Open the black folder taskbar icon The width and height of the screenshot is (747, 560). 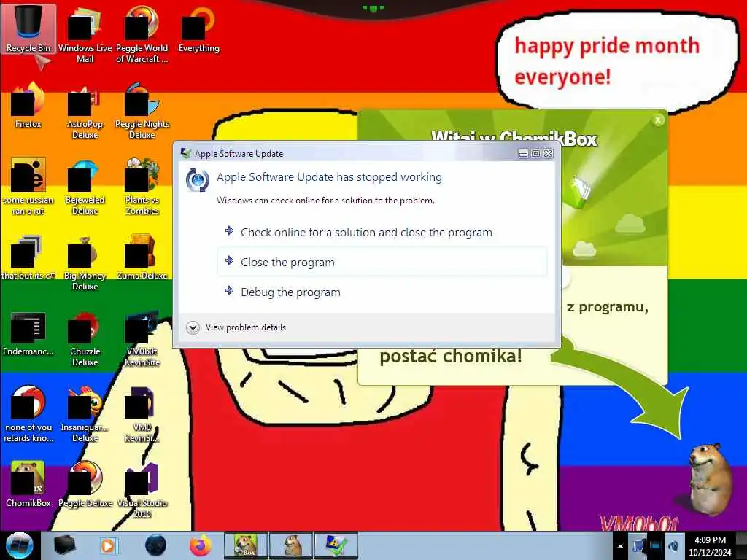pyautogui.click(x=65, y=545)
